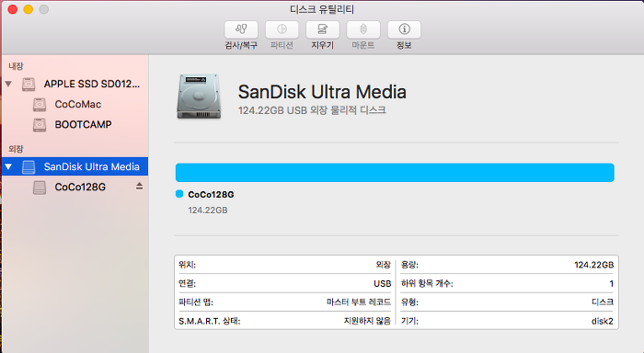Click the APPLE SSD drive icon in sidebar
This screenshot has width=644, height=353.
tap(29, 85)
